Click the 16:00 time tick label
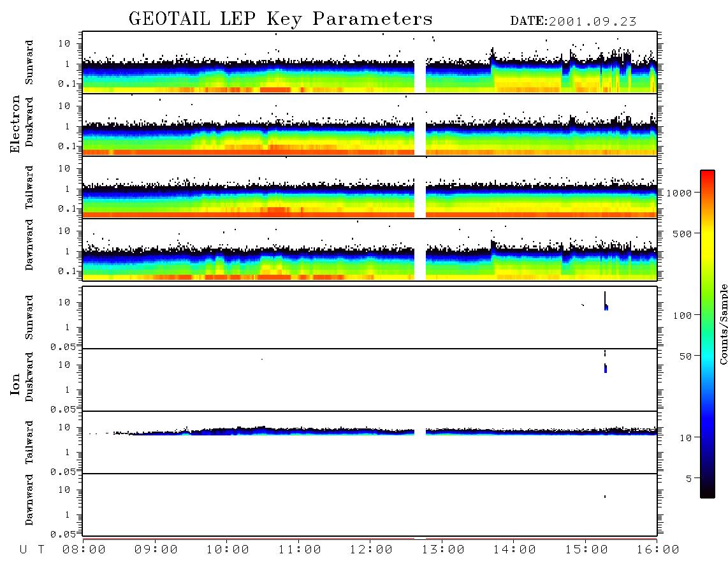The image size is (728, 561). [x=658, y=550]
